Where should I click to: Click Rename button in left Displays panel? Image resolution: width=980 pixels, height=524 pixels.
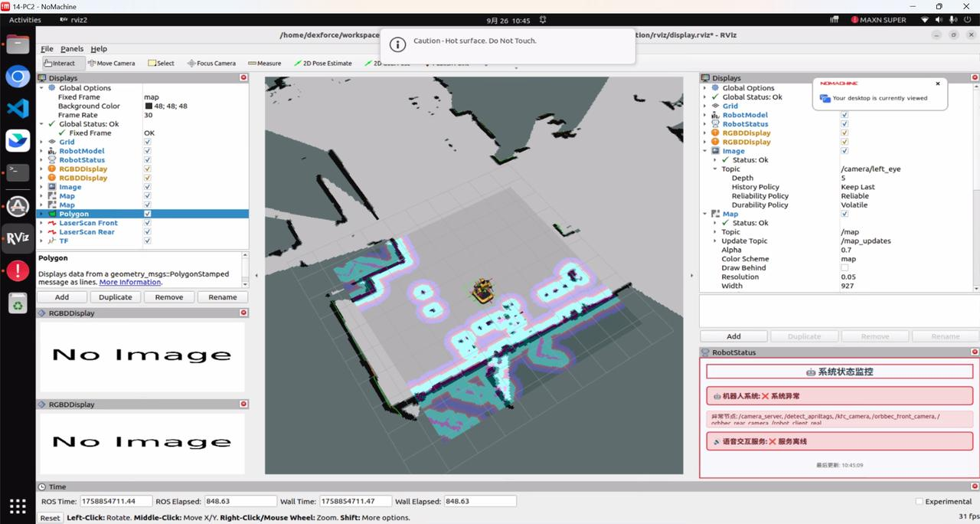[x=223, y=297]
